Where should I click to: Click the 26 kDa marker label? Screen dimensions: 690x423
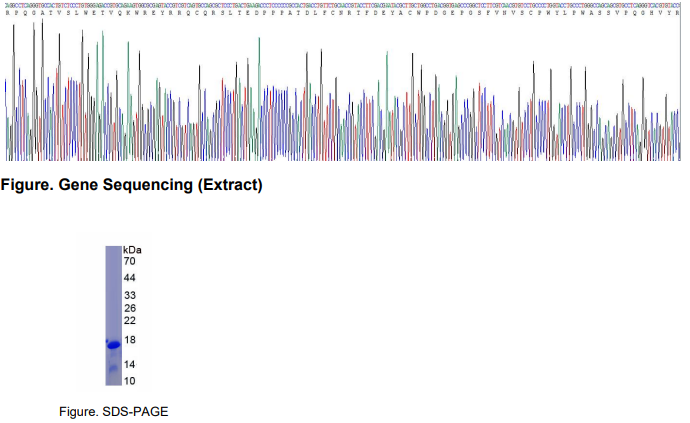(129, 308)
